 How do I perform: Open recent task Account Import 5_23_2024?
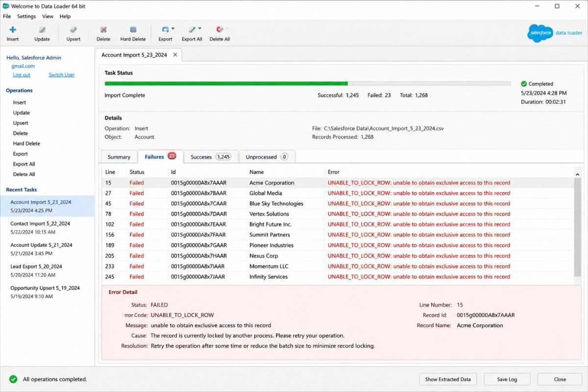coord(47,206)
